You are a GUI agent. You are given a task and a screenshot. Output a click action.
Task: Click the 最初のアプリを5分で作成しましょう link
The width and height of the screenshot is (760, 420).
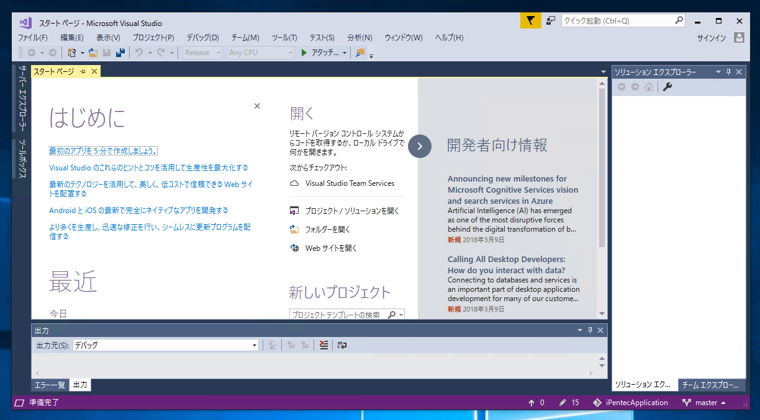[x=103, y=151]
